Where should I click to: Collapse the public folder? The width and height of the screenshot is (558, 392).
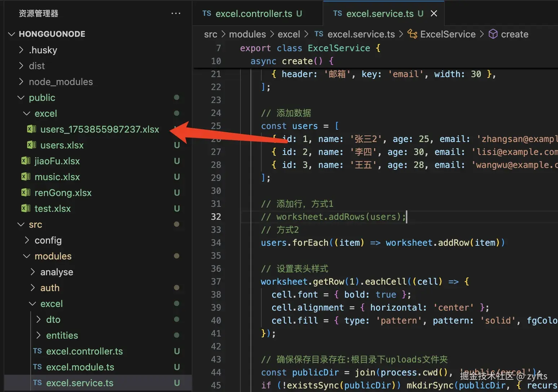(x=21, y=97)
